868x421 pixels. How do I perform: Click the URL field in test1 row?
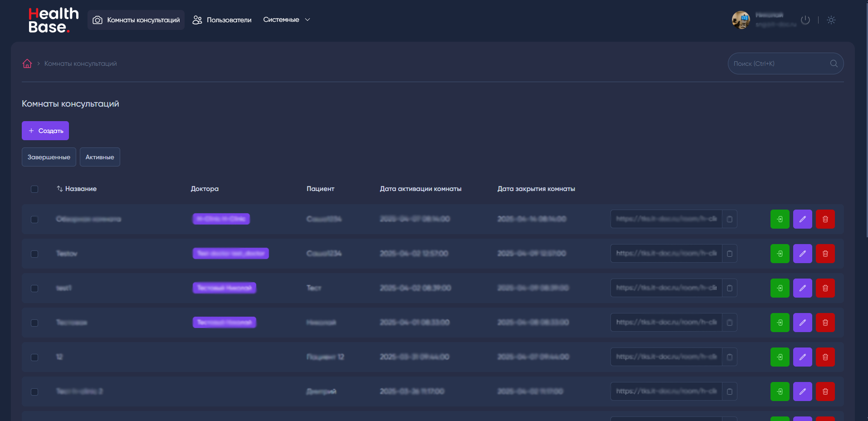666,288
